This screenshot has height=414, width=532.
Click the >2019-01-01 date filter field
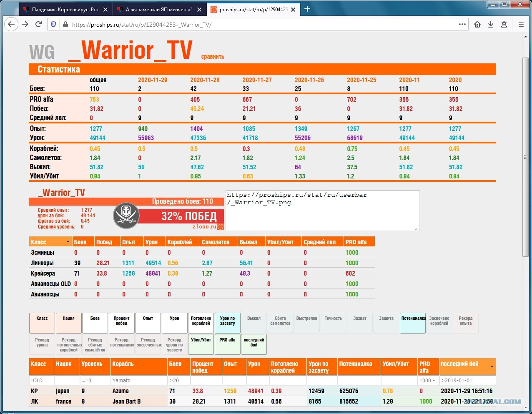(467, 380)
